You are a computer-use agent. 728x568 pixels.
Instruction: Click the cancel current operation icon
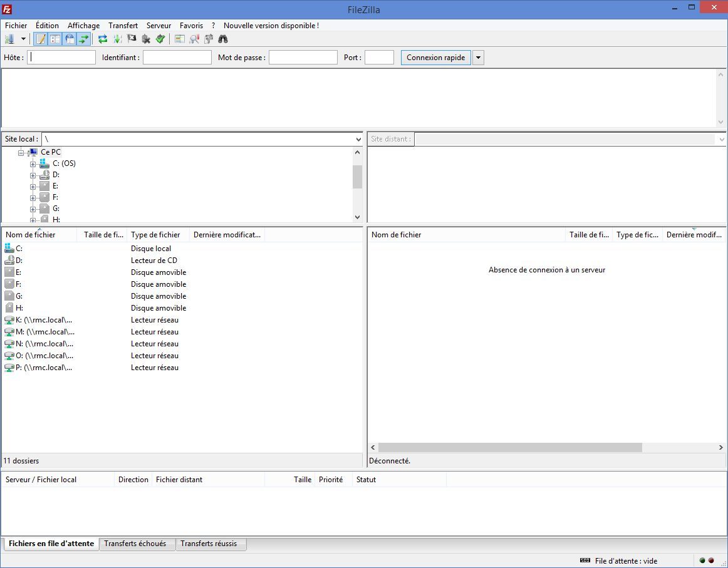[132, 39]
